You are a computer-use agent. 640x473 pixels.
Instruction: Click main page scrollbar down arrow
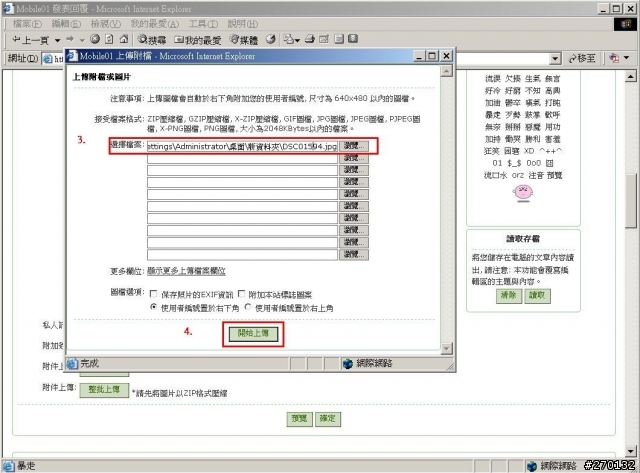631,451
